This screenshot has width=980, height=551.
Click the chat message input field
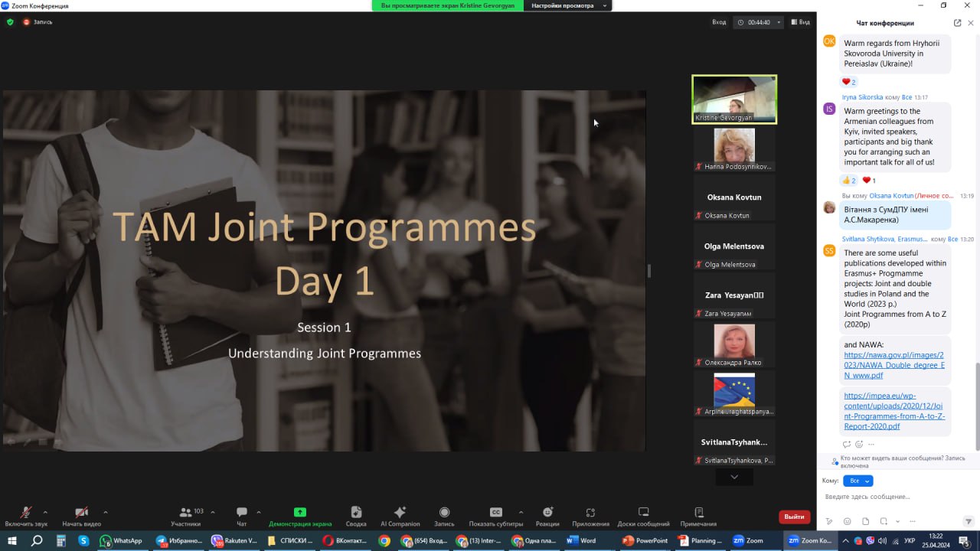pos(896,497)
